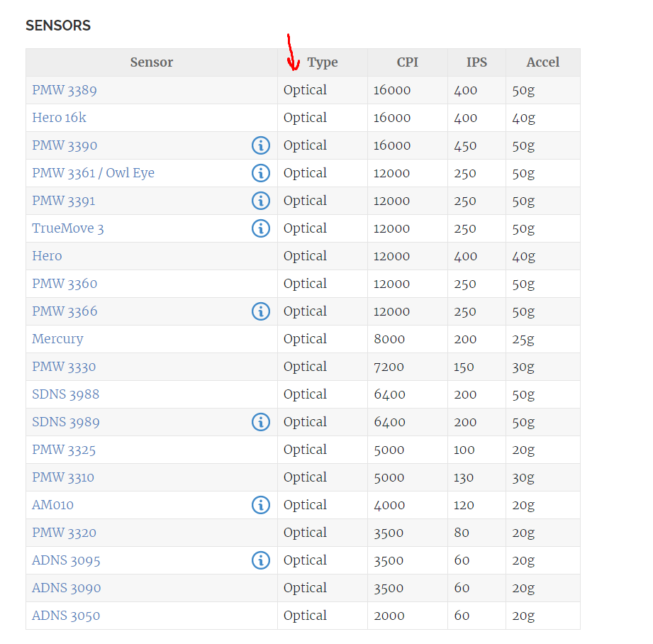The image size is (653, 644).
Task: Open info icon for PMW 3361 / Owl Eye
Action: pos(261,173)
